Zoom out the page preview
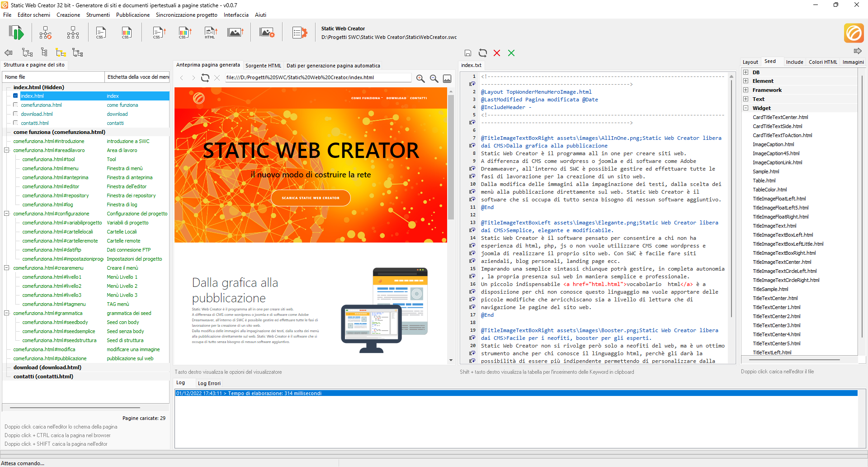This screenshot has height=467, width=868. (434, 78)
